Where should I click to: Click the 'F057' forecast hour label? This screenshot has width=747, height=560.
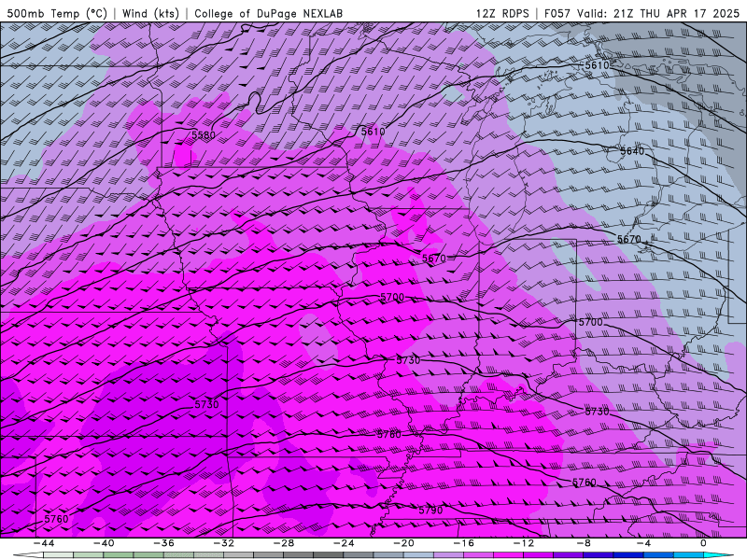coord(557,13)
